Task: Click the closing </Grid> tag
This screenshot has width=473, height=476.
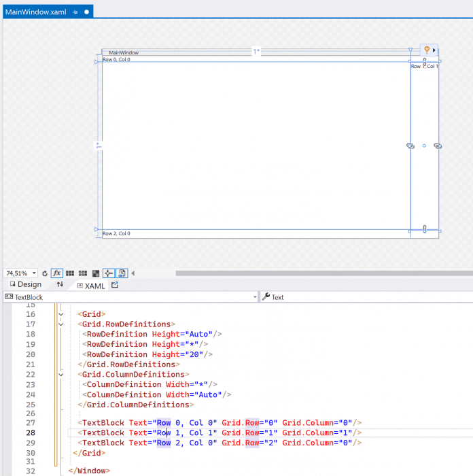Action: click(x=89, y=454)
